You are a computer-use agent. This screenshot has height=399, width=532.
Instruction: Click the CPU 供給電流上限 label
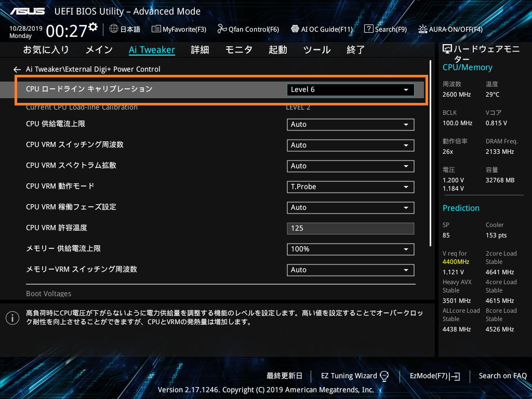tap(56, 124)
